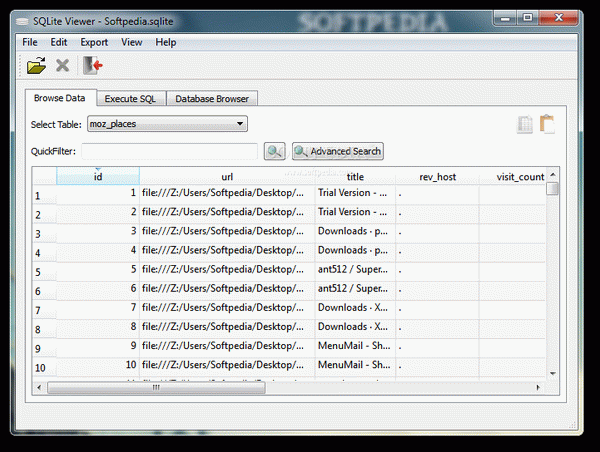Click the 'ant512 / Super...' title in row 5

pyautogui.click(x=355, y=269)
